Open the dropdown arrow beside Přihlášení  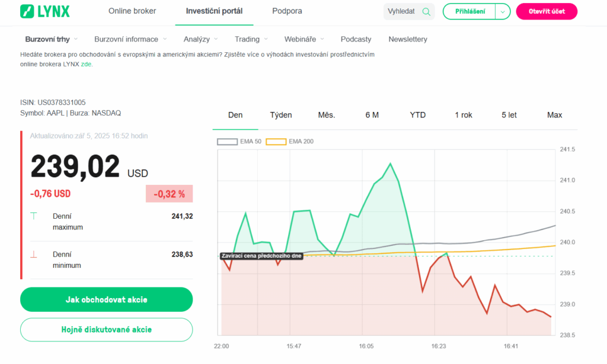(502, 11)
